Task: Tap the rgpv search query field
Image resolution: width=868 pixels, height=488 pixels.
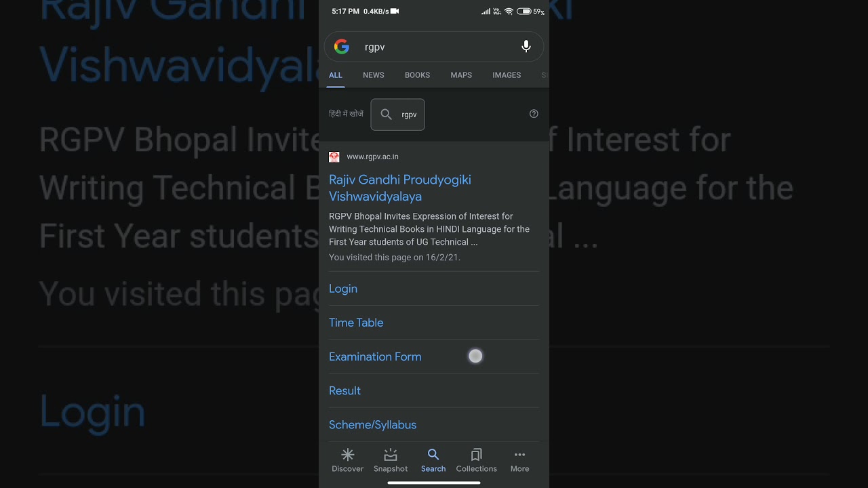Action: (x=434, y=47)
